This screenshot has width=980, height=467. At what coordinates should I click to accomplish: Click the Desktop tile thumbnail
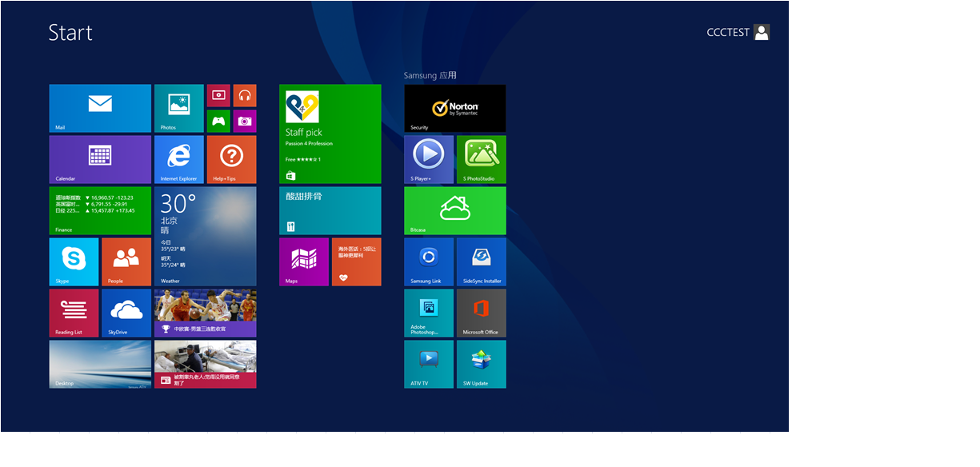[x=100, y=364]
